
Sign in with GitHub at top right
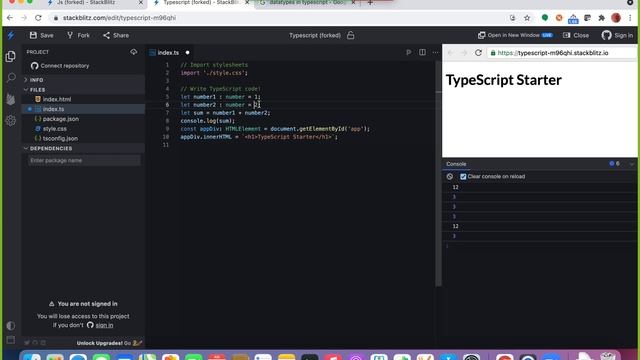tap(617, 36)
